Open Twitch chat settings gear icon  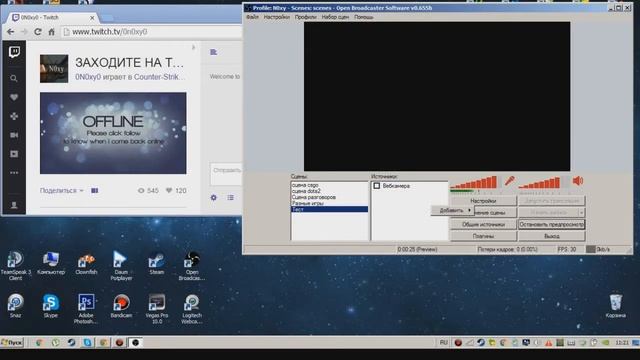(213, 198)
